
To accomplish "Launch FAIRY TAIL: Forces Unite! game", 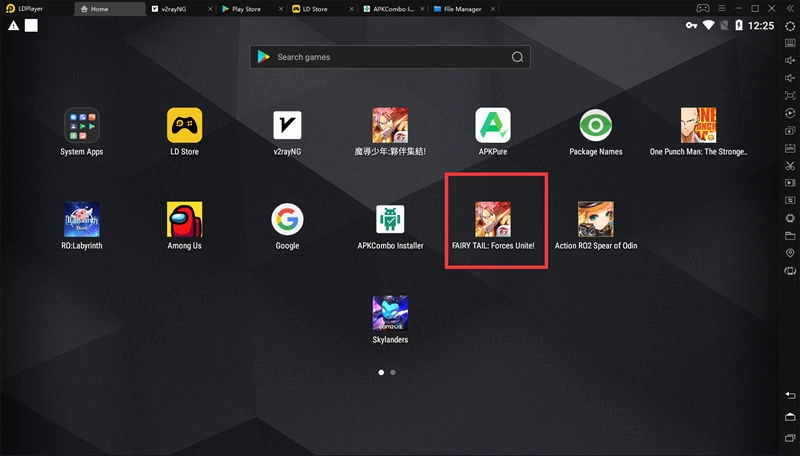I will click(x=493, y=219).
